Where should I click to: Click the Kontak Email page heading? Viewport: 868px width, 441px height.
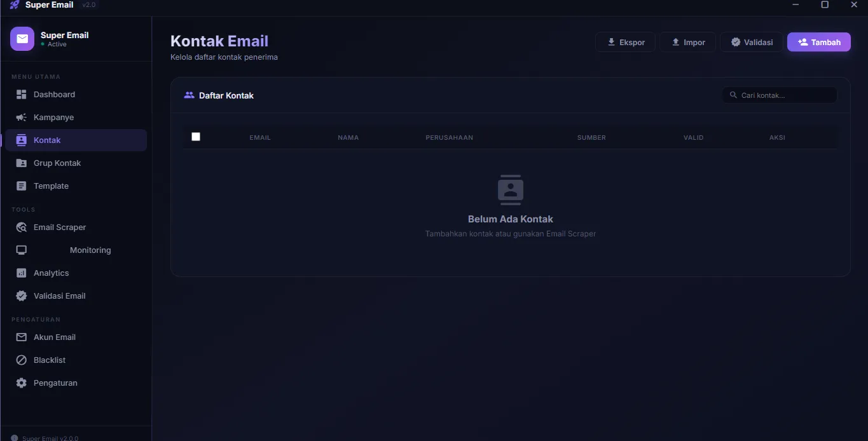[x=219, y=41]
